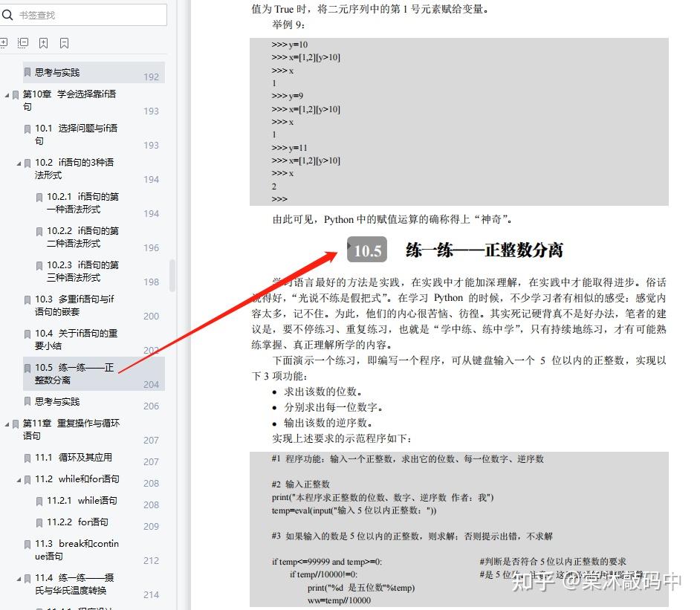Click the bookmark icon beside 思考与实践

click(28, 72)
